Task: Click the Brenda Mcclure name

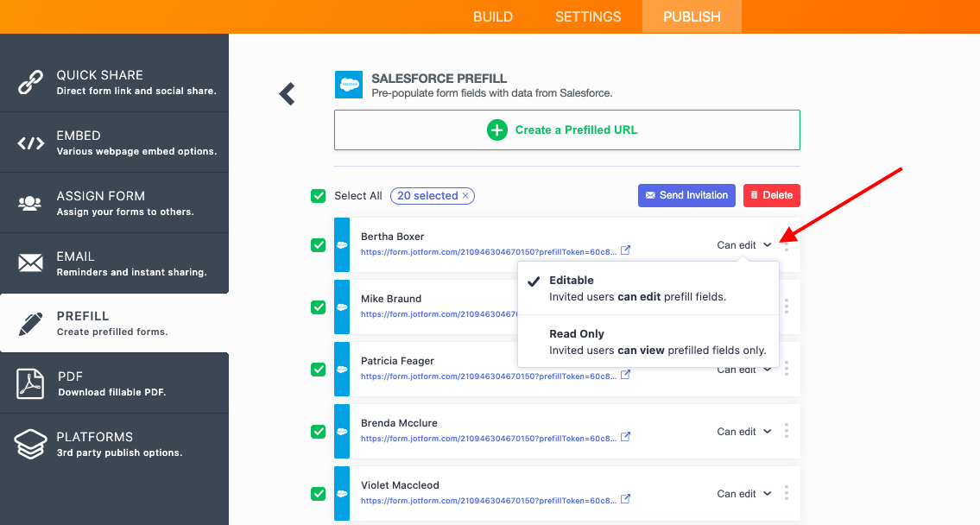Action: 399,422
